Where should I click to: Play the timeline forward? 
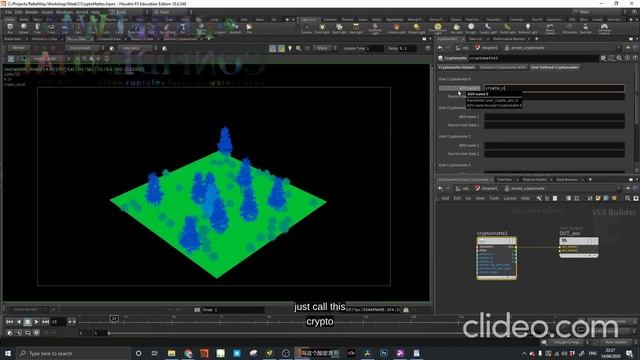(x=36, y=322)
